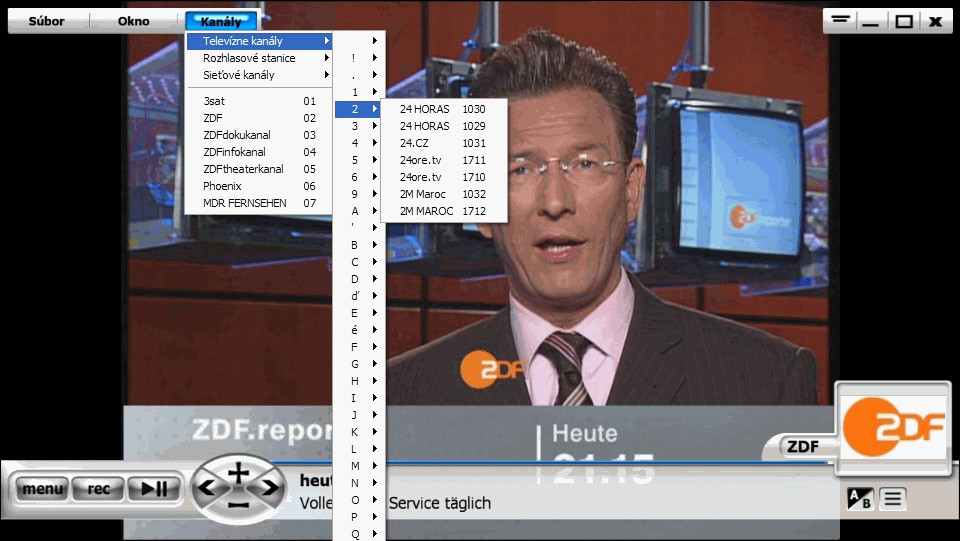The height and width of the screenshot is (541, 960).
Task: Expand the '9' channel group
Action: [x=359, y=195]
